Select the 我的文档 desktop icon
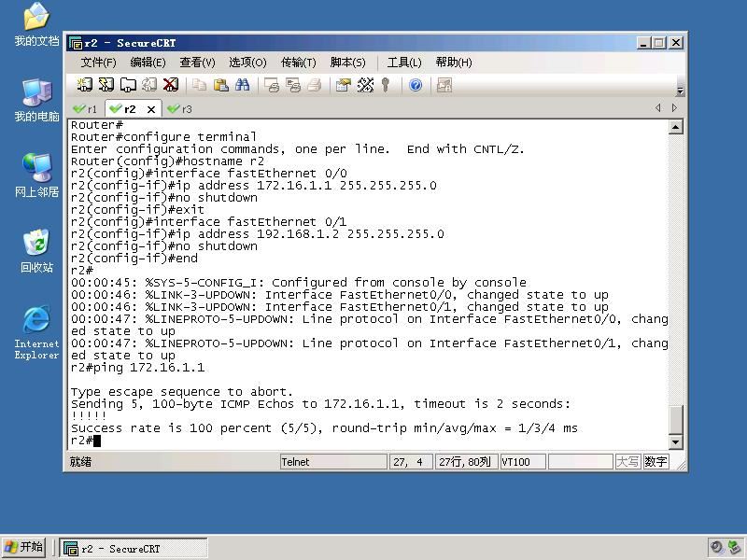This screenshot has height=560, width=747. click(x=36, y=25)
